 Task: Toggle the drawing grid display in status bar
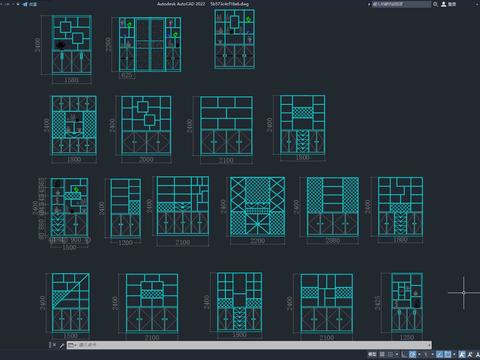pos(382,354)
